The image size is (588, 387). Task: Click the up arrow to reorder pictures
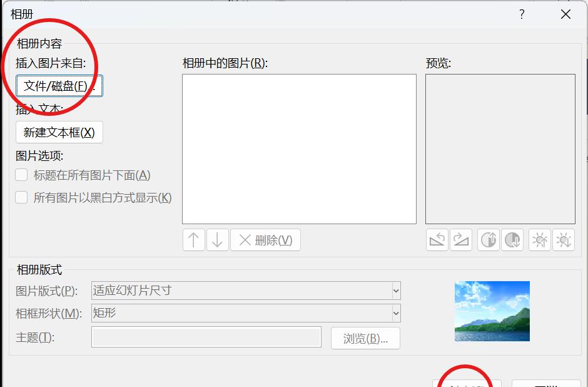point(193,240)
